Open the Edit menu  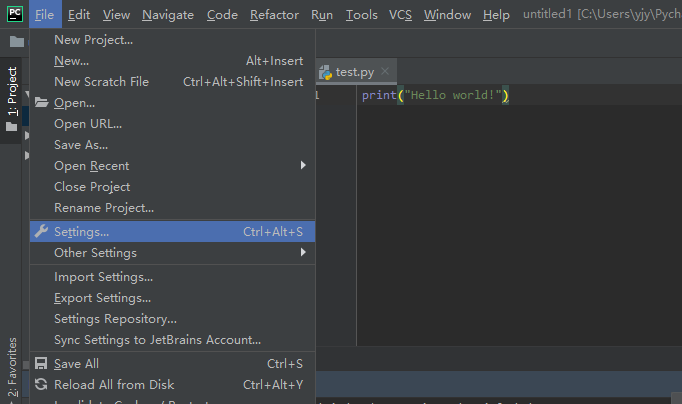click(x=79, y=15)
